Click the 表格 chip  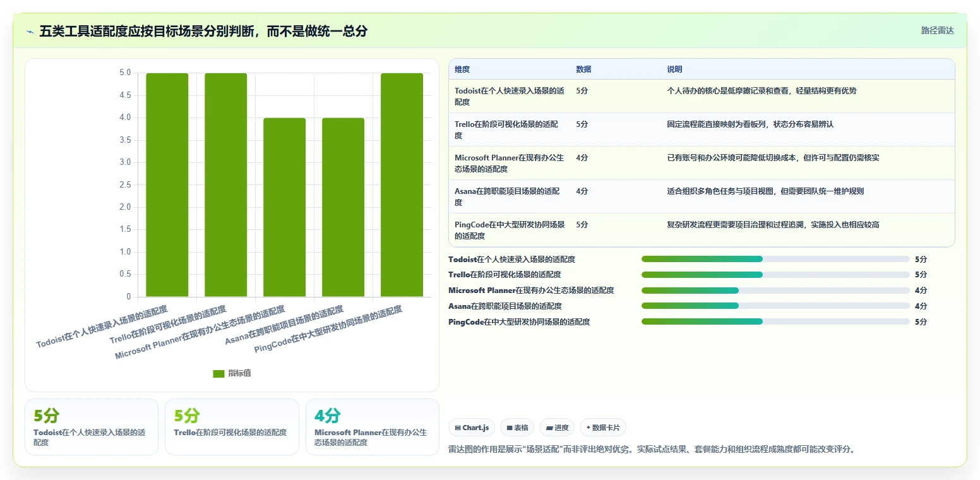[517, 428]
